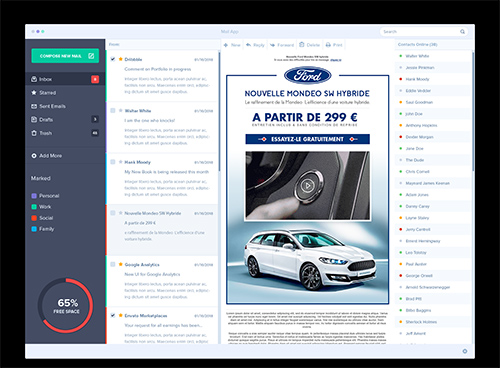
Task: Open the Starred folder
Action: pyautogui.click(x=65, y=93)
